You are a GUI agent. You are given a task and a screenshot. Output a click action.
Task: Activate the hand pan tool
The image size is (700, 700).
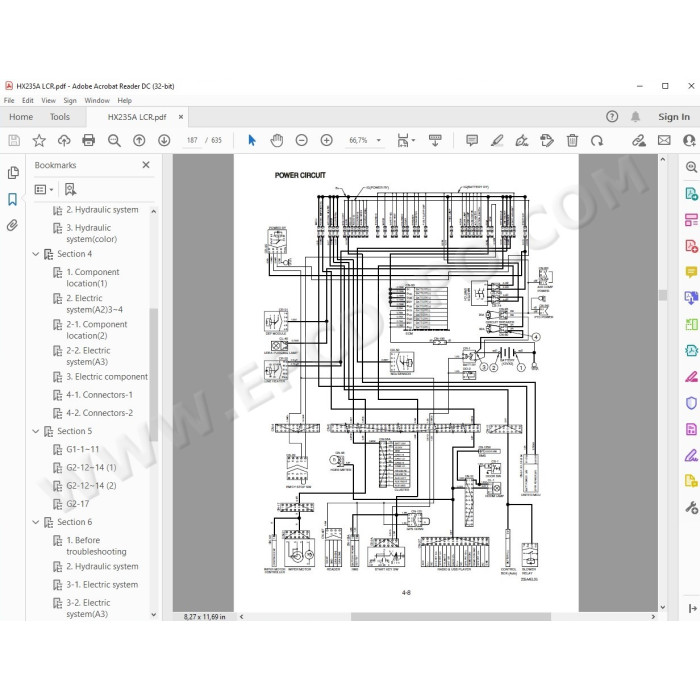click(x=277, y=141)
